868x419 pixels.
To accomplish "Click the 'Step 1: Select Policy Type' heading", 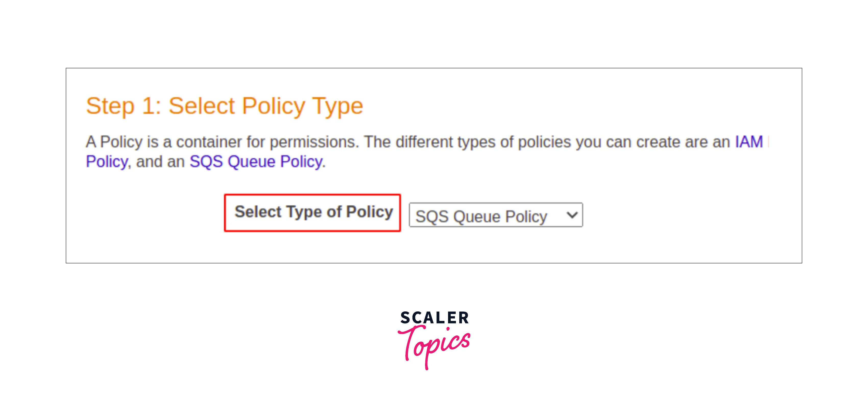I will click(224, 106).
